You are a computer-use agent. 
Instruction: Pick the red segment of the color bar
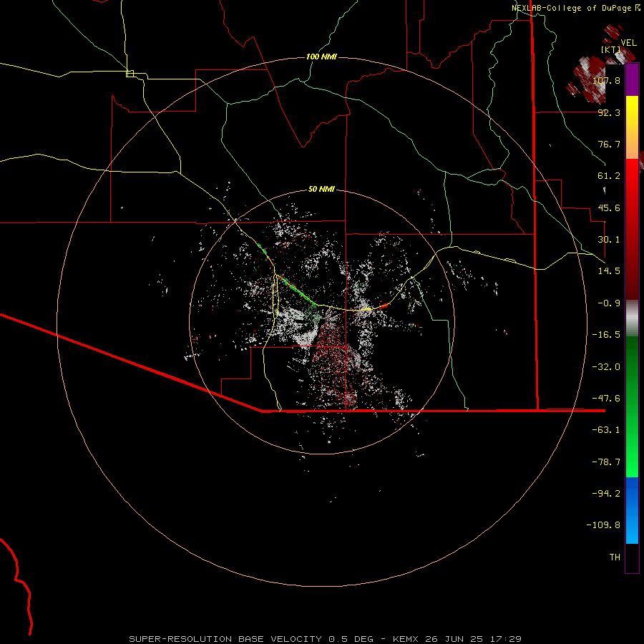[x=632, y=229]
